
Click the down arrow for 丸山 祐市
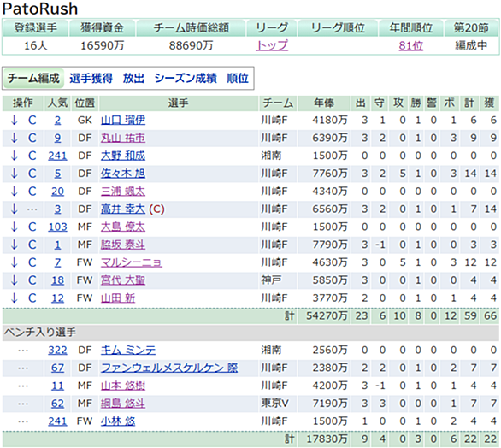tap(14, 138)
